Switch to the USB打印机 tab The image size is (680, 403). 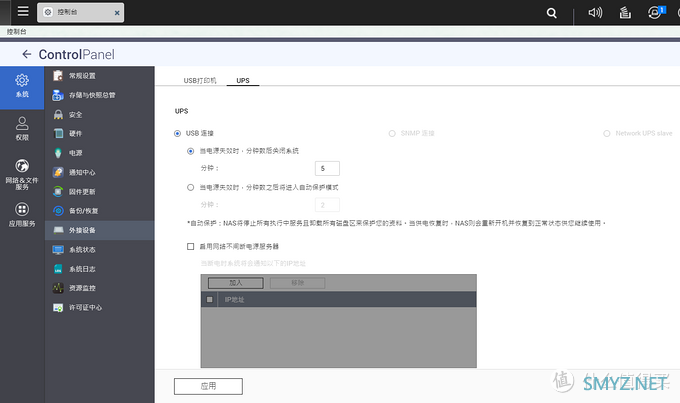(199, 80)
